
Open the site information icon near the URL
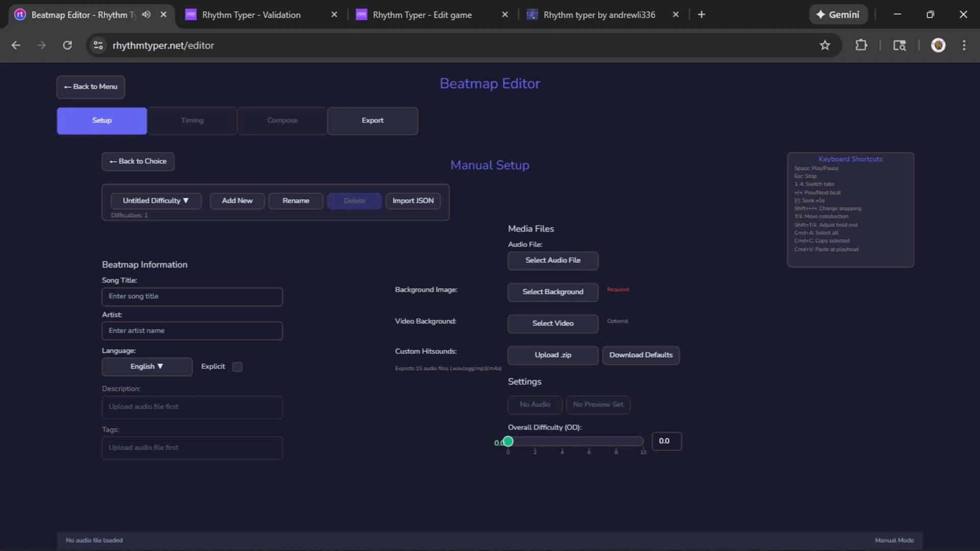click(x=98, y=45)
